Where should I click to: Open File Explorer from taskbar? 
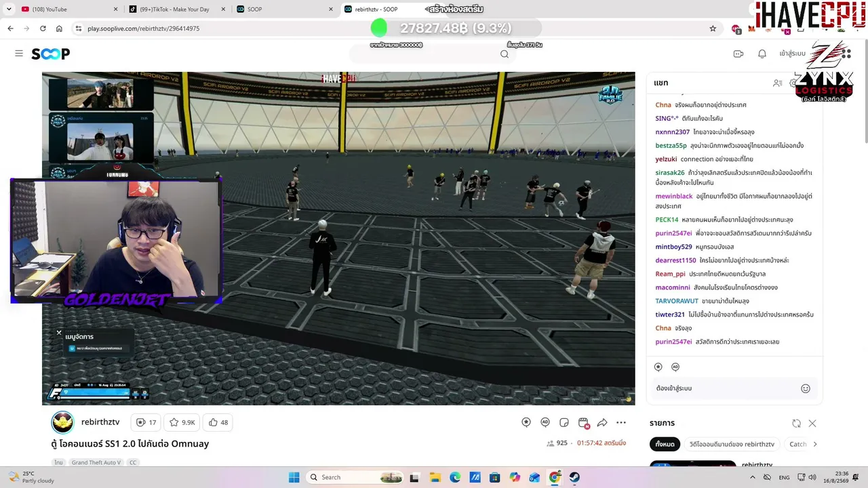[x=435, y=477]
